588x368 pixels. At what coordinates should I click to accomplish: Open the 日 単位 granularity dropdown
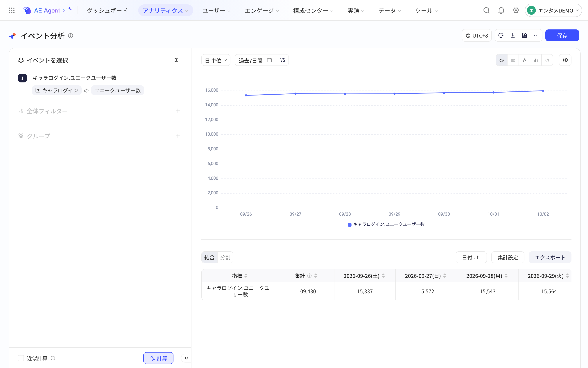point(216,60)
